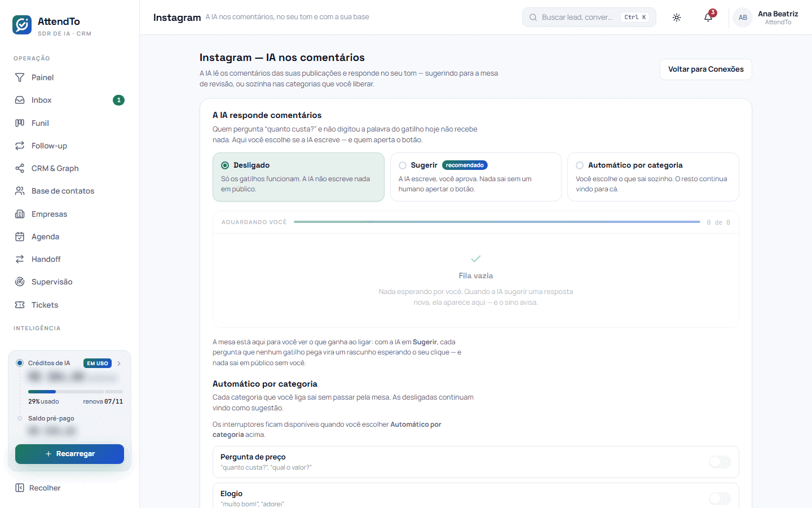Click the Recolher sidebar collapse icon

pos(20,488)
